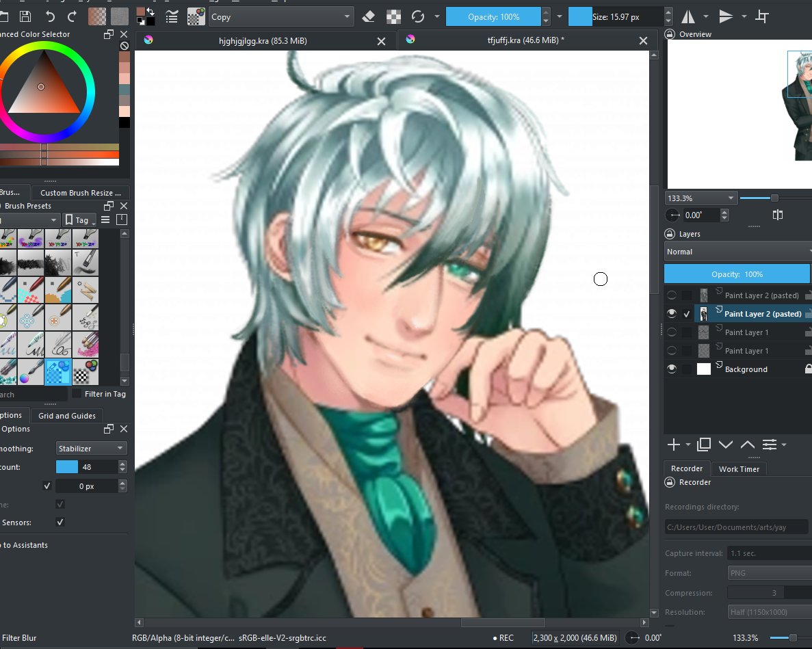Show the top Paint Layer 2 (pasted) layer
The width and height of the screenshot is (812, 649).
672,295
